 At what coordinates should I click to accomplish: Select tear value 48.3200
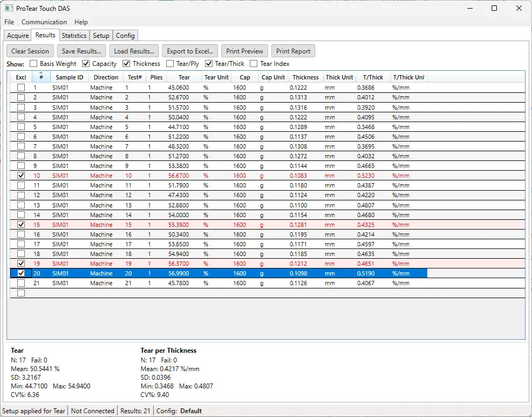pos(179,146)
